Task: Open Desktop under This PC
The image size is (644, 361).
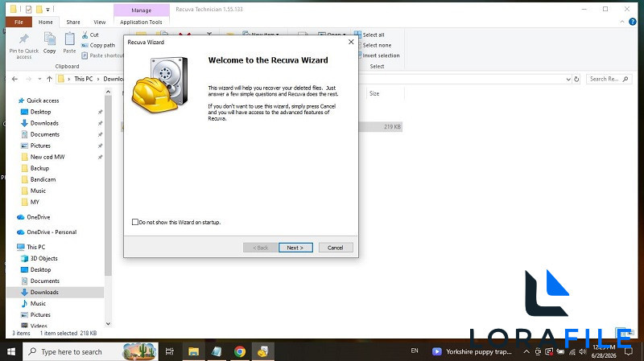Action: click(x=41, y=269)
